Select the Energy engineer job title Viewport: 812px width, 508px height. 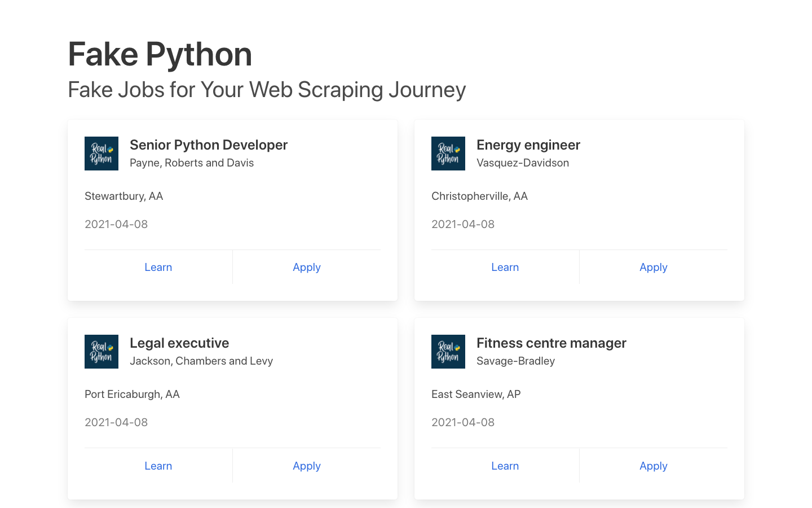click(528, 144)
